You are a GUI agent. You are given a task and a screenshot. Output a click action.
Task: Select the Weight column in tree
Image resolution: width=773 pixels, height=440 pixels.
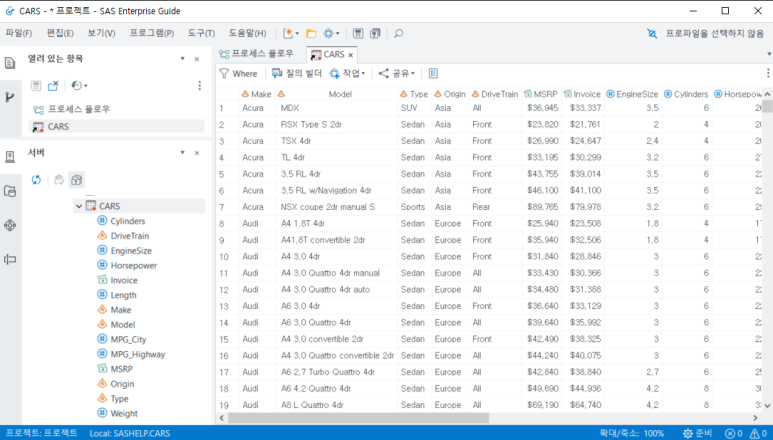click(124, 413)
